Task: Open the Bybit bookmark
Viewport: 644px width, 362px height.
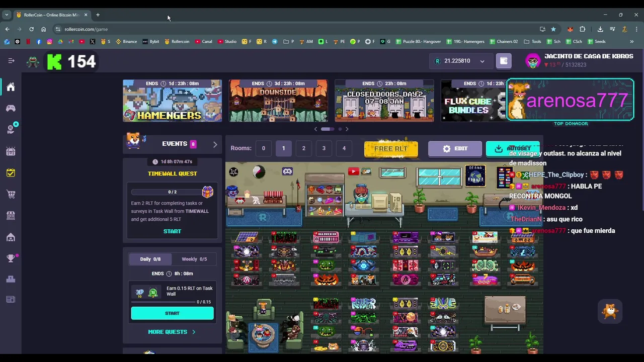Action: 151,41
